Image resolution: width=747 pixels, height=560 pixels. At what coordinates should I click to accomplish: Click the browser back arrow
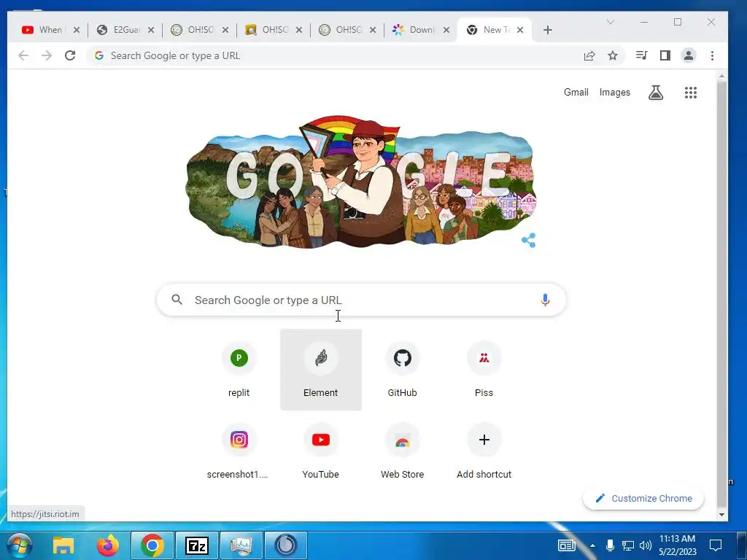23,55
